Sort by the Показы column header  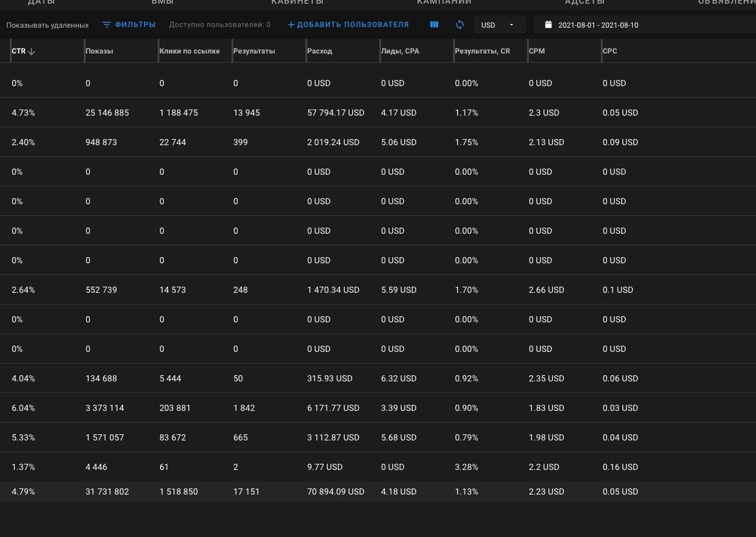99,51
